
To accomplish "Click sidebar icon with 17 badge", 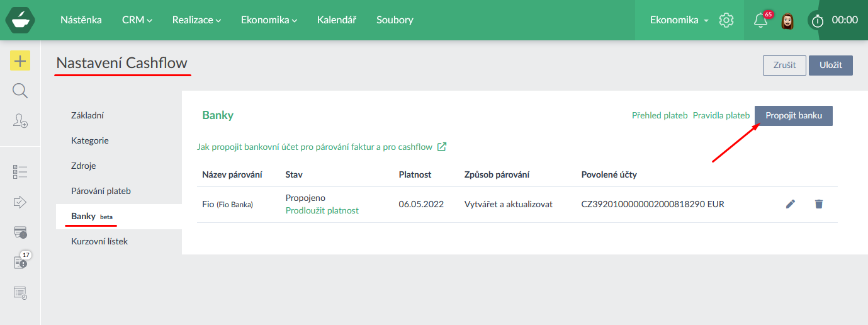I will tap(20, 262).
